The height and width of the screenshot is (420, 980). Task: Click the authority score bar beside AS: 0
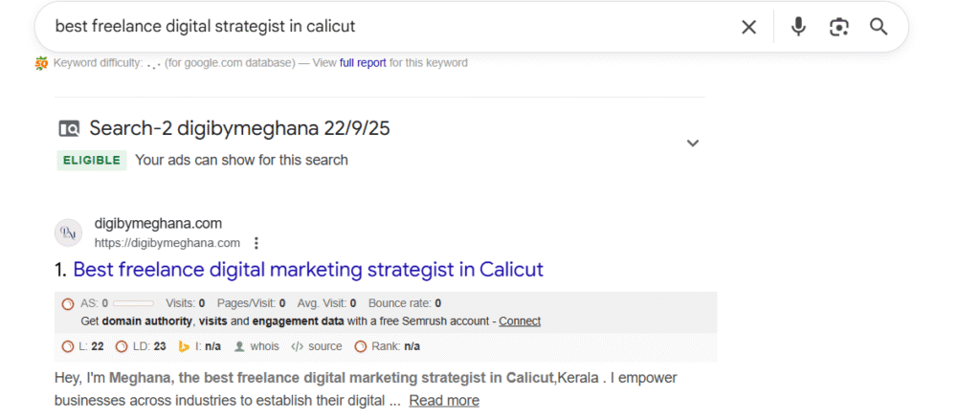133,303
